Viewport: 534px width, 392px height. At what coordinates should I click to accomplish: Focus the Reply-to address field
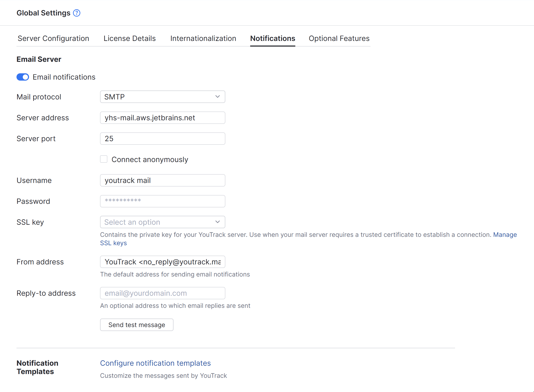click(x=162, y=293)
